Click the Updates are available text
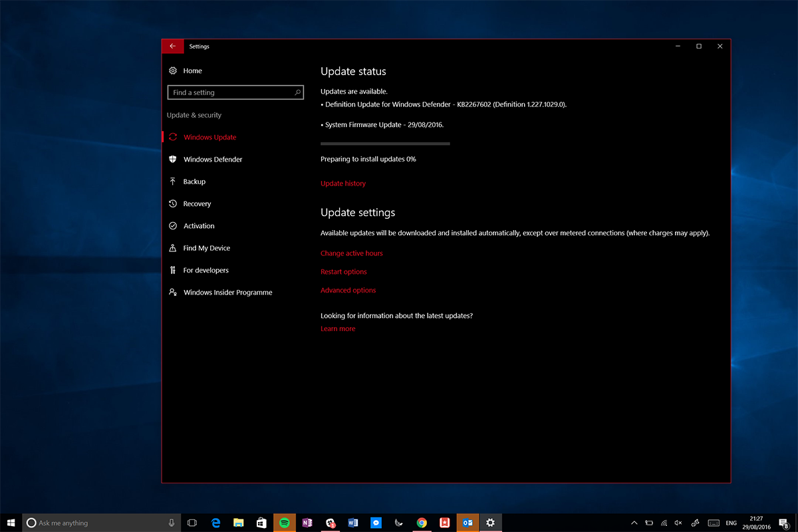 354,92
